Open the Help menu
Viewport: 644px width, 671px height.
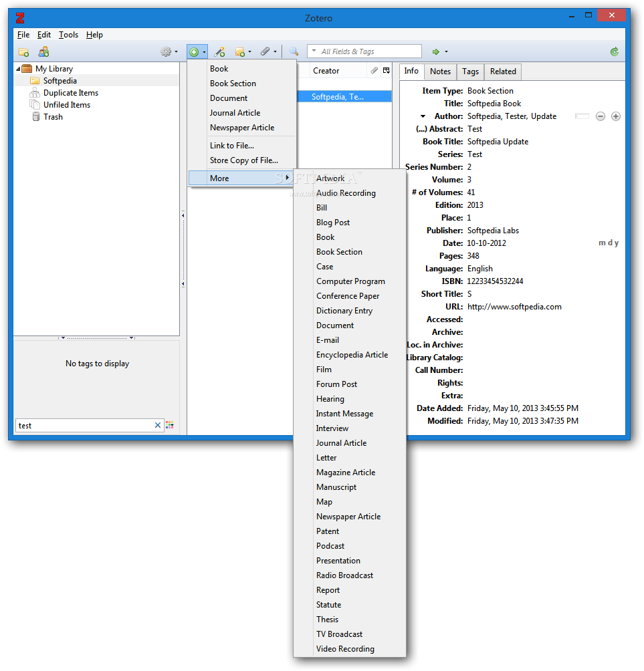pyautogui.click(x=95, y=35)
